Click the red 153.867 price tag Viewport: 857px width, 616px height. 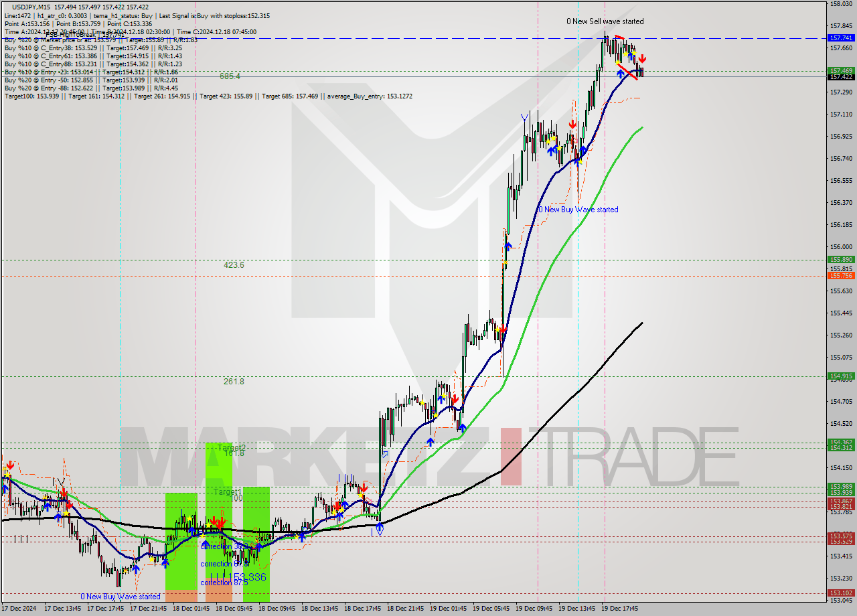click(x=841, y=501)
